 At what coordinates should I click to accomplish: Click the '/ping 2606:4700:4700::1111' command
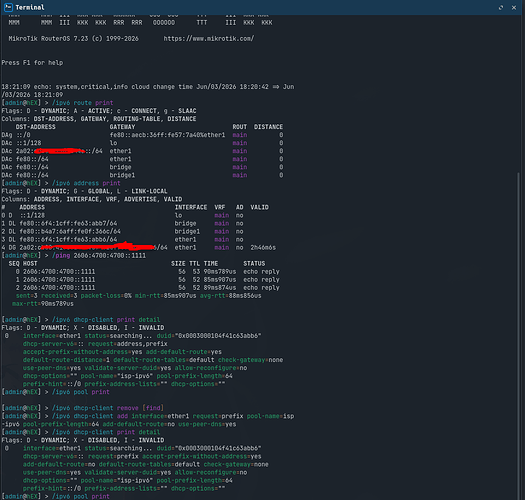[x=99, y=256]
